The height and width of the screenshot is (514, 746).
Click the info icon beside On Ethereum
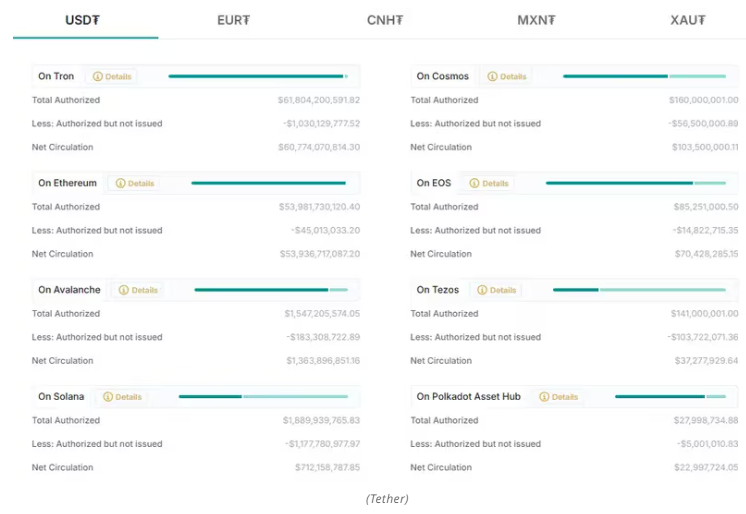(121, 183)
